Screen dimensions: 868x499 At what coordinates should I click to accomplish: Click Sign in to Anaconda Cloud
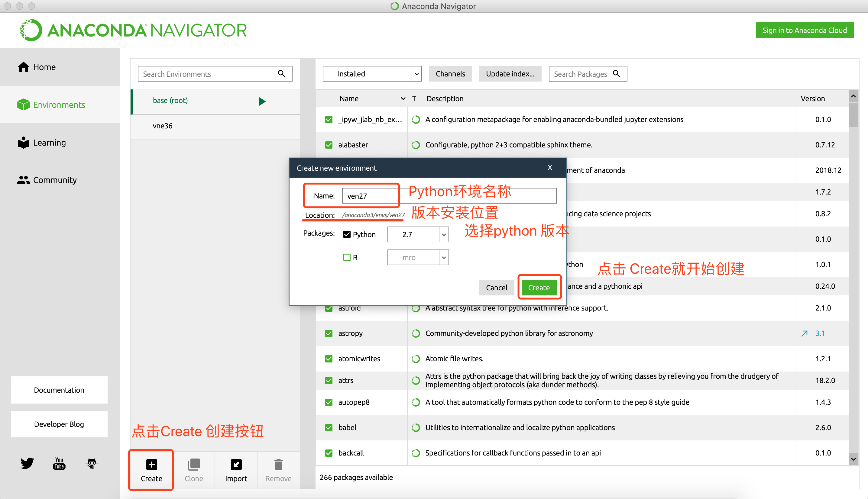(x=804, y=30)
